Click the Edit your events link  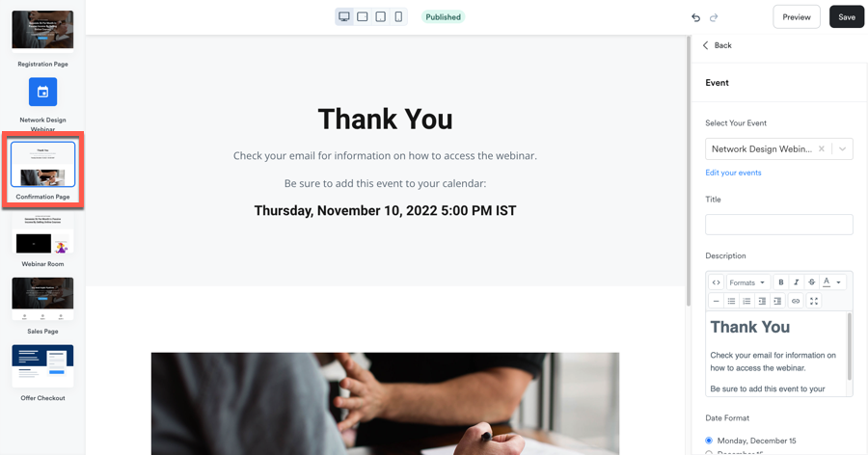733,173
